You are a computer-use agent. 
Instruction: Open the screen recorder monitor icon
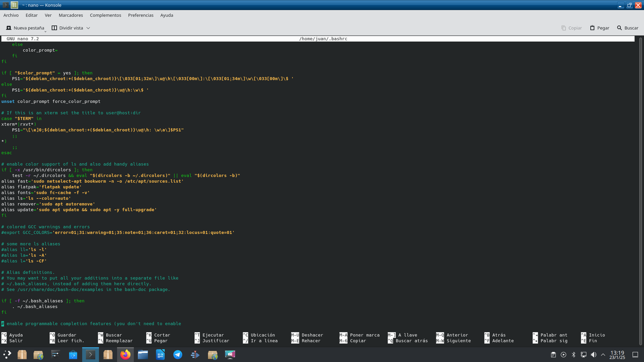[230, 354]
